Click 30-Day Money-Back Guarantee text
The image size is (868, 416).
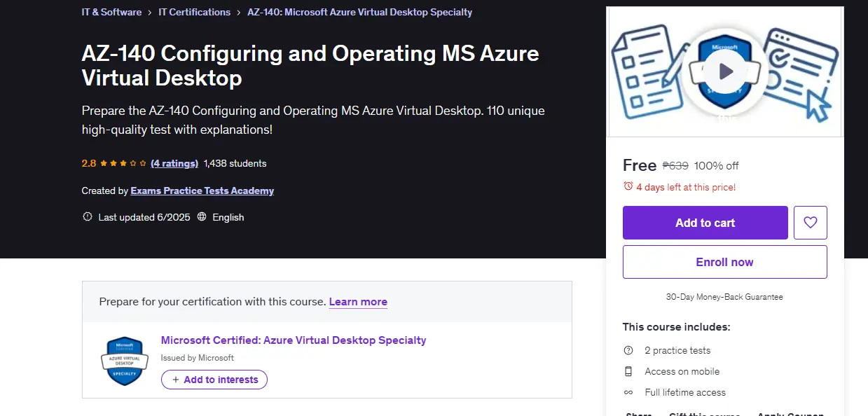pyautogui.click(x=724, y=297)
